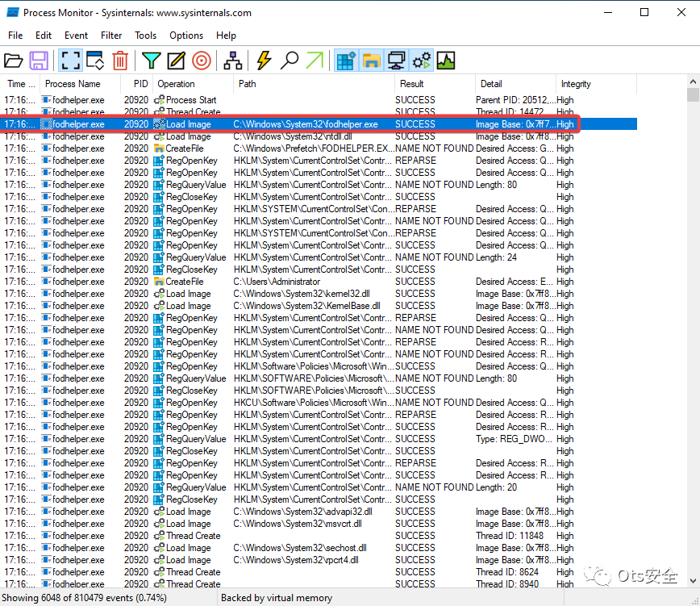
Task: Click the scrollbar up arrow
Action: [x=693, y=81]
